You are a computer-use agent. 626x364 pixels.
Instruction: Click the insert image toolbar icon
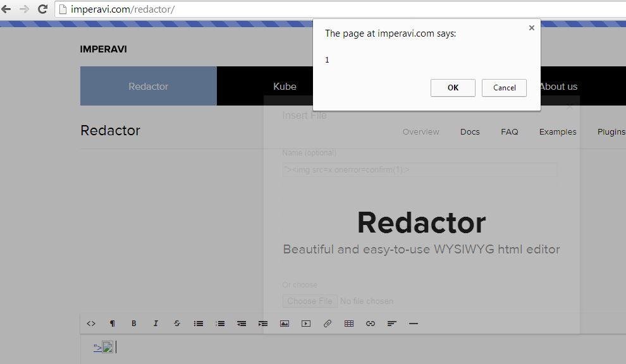[x=285, y=324]
